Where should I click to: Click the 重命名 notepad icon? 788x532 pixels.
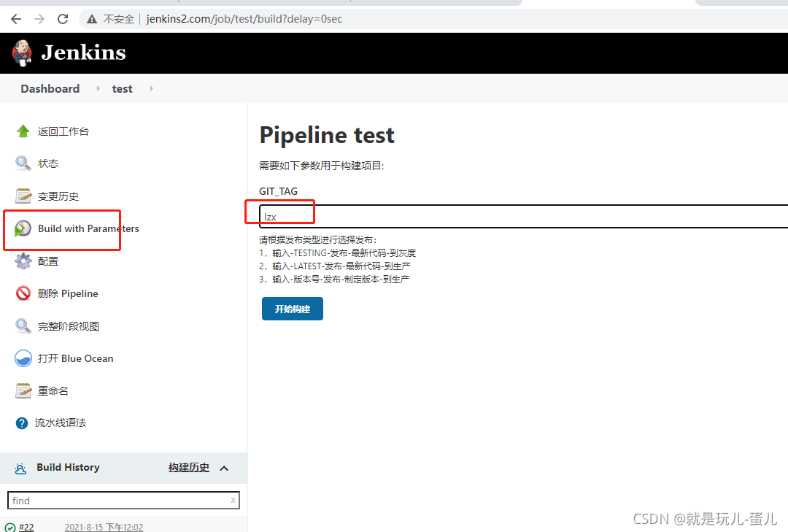coord(23,390)
